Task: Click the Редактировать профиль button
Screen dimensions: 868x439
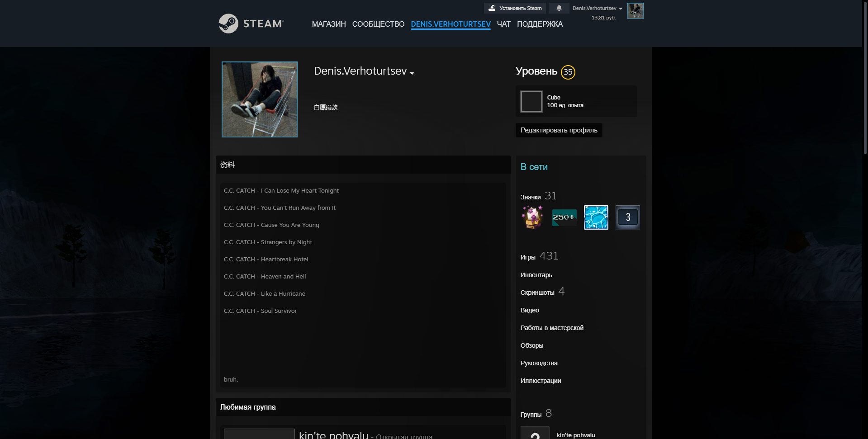Action: click(559, 130)
